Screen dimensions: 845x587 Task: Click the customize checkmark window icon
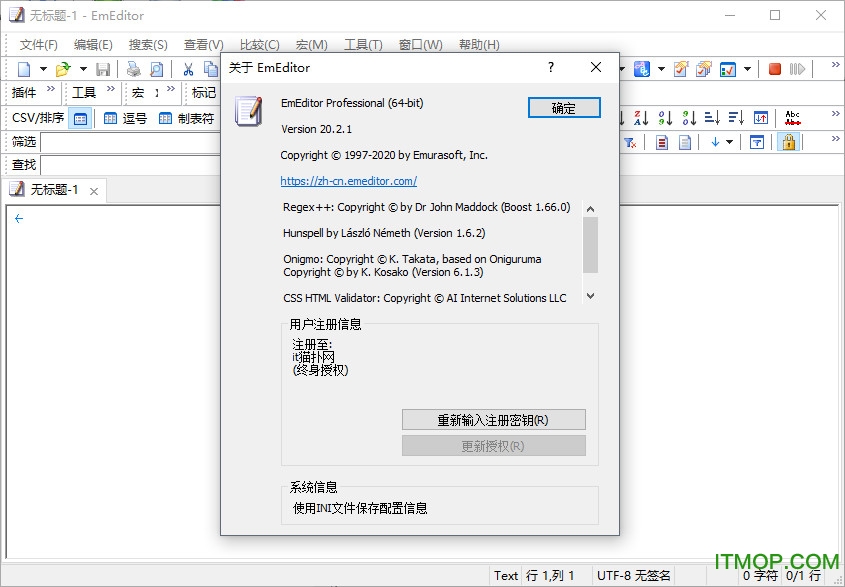(x=728, y=69)
